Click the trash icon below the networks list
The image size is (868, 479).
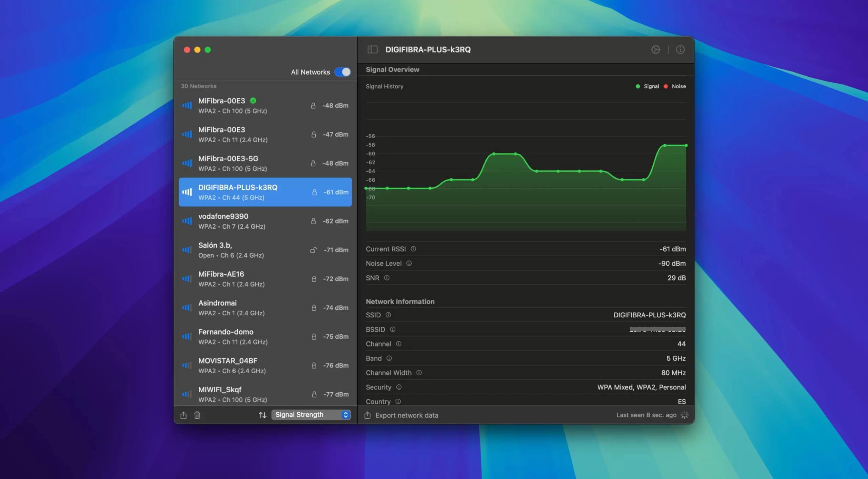(x=197, y=415)
